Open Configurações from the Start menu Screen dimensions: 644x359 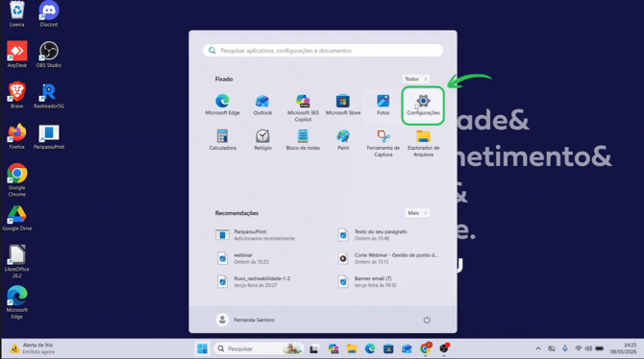pos(423,105)
